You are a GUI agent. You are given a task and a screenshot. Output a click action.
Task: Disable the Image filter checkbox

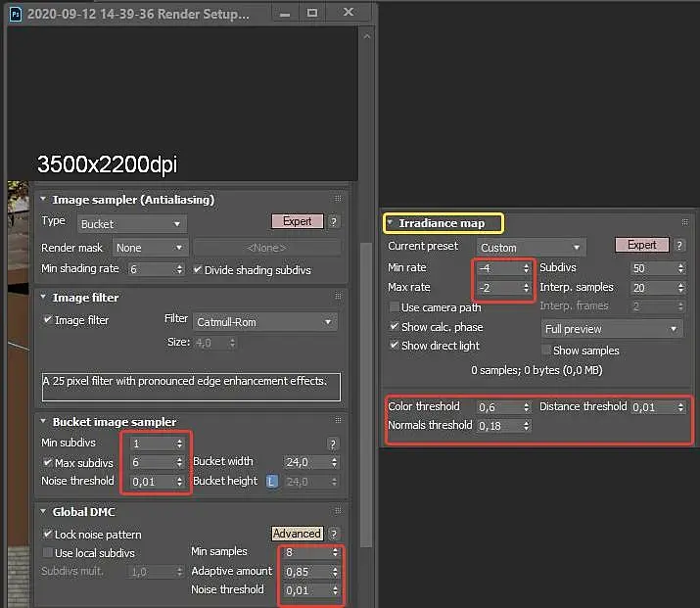click(47, 319)
